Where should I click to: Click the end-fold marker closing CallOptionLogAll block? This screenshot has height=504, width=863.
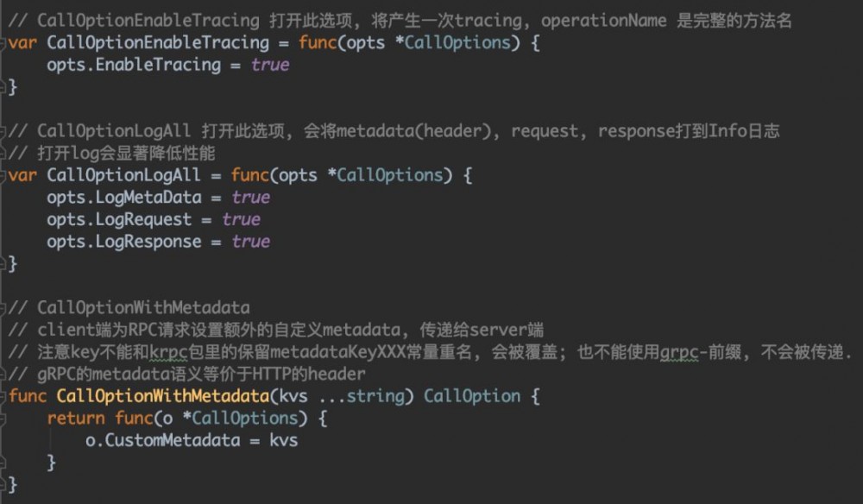pos(4,264)
